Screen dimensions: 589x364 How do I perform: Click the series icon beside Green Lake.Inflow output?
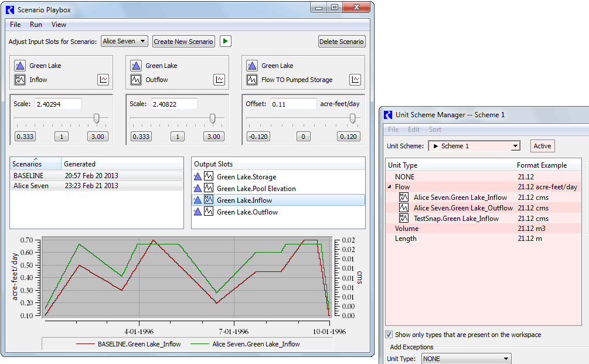(209, 200)
